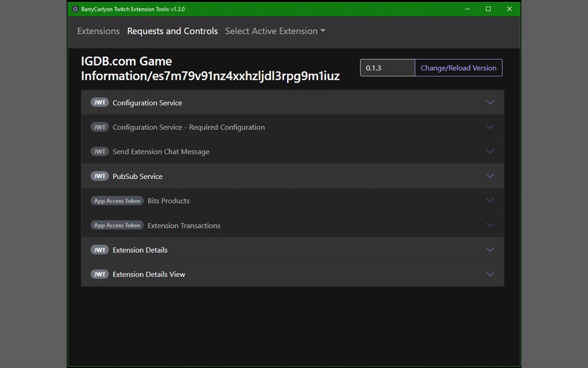Select 'PubSub Service' label text

(x=137, y=176)
